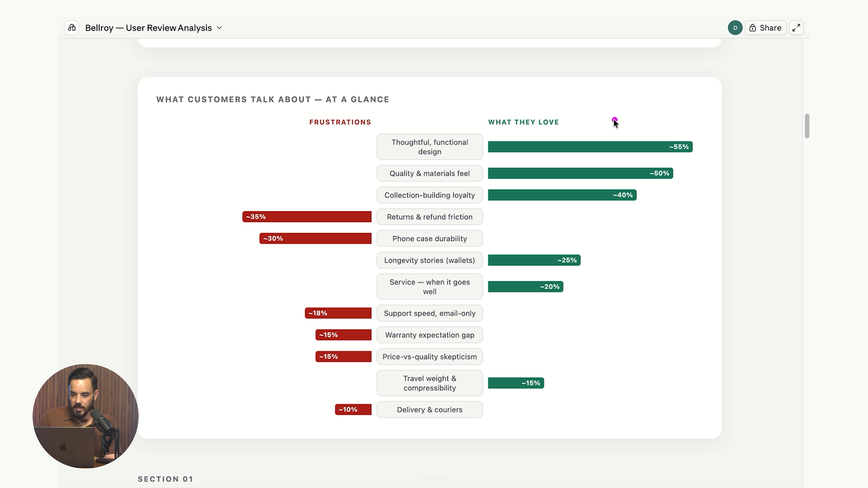Click the presenter webcam thumbnail
Viewport: 868px width, 488px height.
coord(85,416)
